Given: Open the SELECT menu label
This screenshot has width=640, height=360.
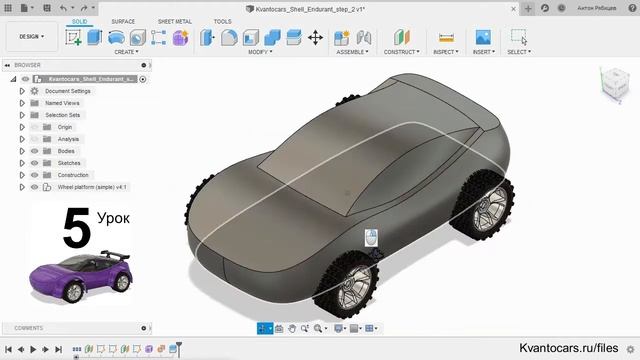Looking at the screenshot, I should click(519, 52).
